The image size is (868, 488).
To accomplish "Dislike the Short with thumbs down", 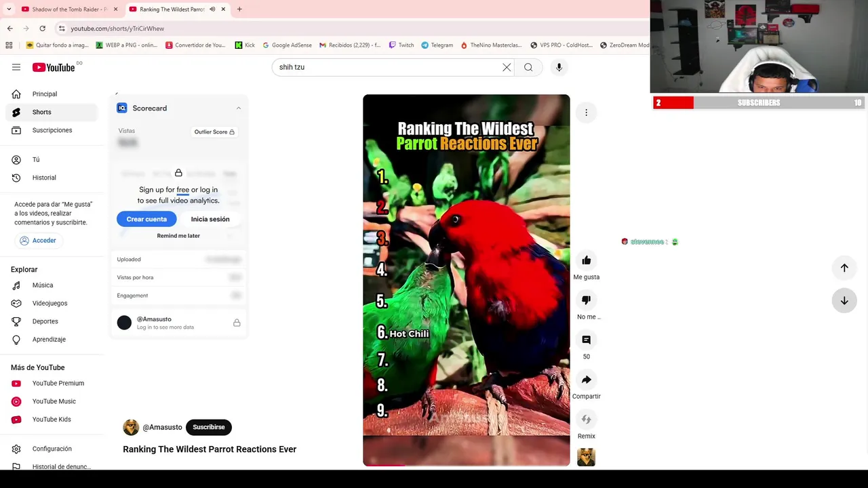I will coord(587,300).
